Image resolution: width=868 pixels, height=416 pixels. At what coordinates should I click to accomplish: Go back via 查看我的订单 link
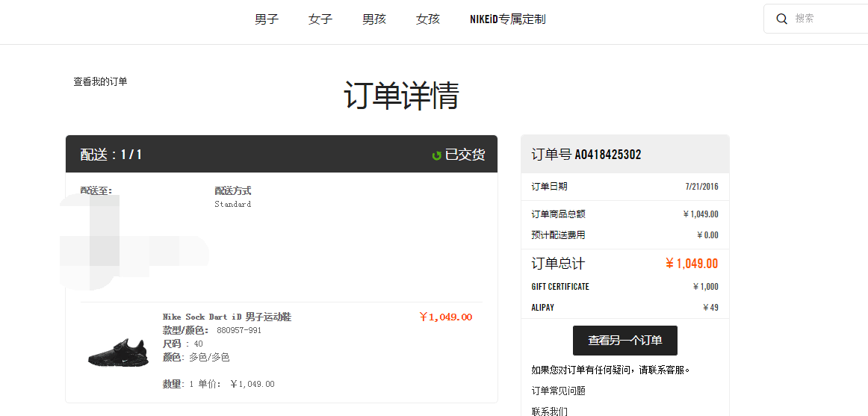[100, 82]
